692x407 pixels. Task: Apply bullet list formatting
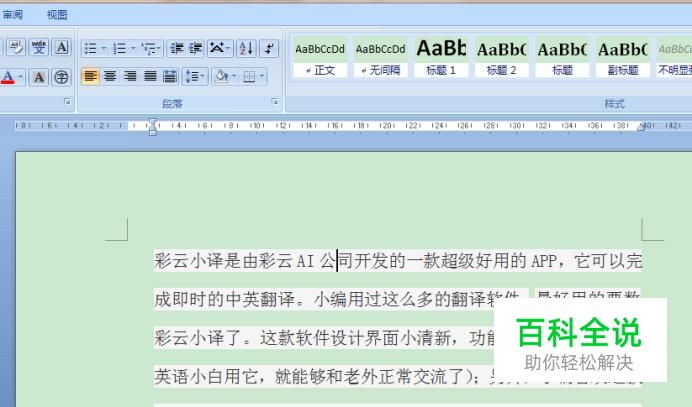point(90,48)
